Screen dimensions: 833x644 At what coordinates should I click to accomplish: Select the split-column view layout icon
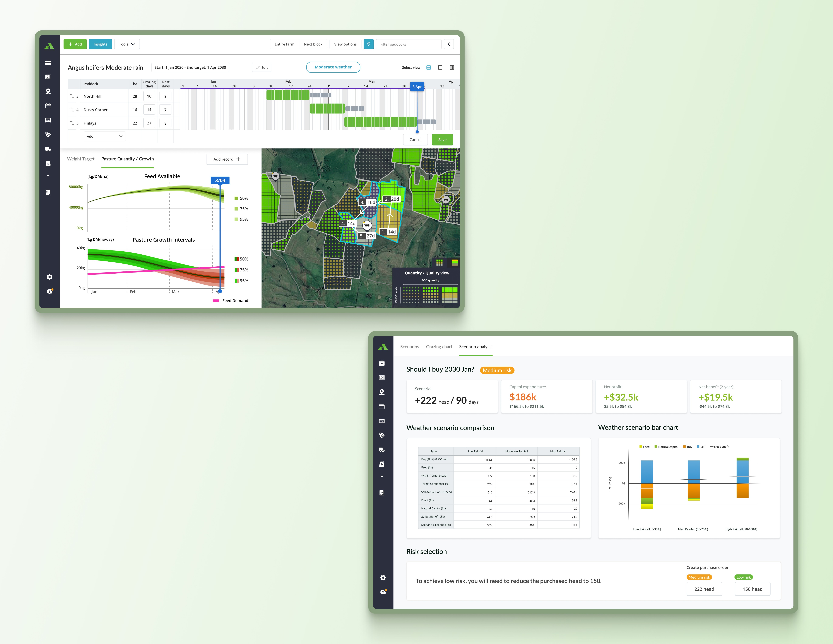pyautogui.click(x=452, y=68)
